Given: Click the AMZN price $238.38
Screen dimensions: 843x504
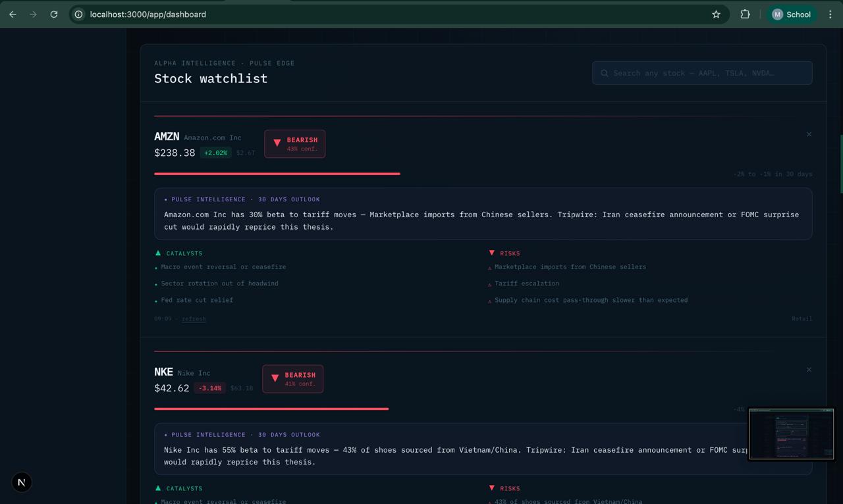Looking at the screenshot, I should click(175, 153).
